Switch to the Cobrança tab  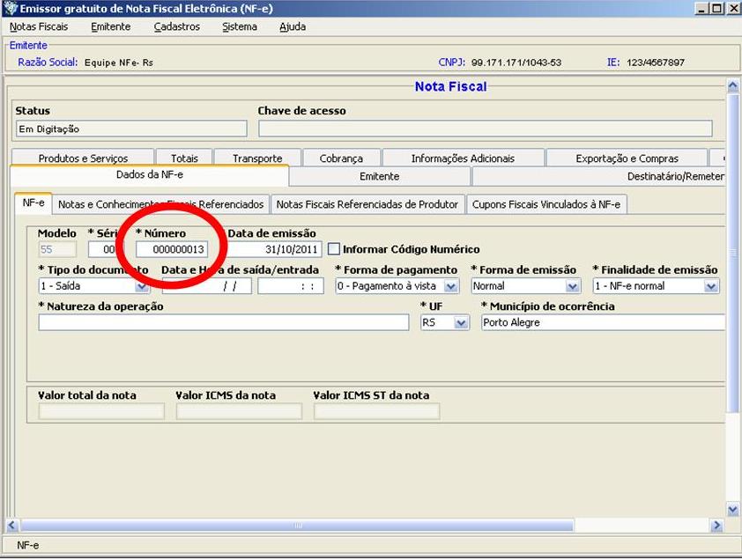(x=341, y=158)
